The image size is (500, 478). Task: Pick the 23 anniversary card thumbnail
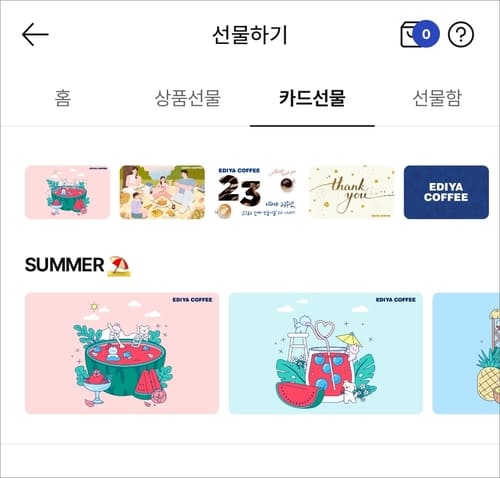[x=257, y=192]
